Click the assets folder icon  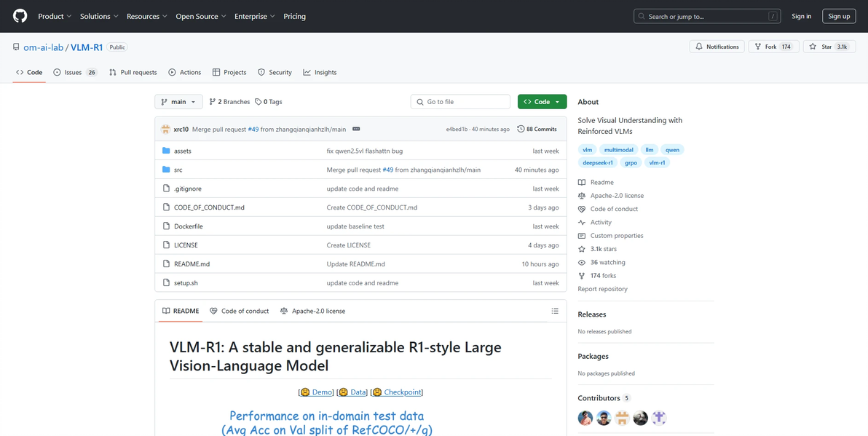click(166, 151)
